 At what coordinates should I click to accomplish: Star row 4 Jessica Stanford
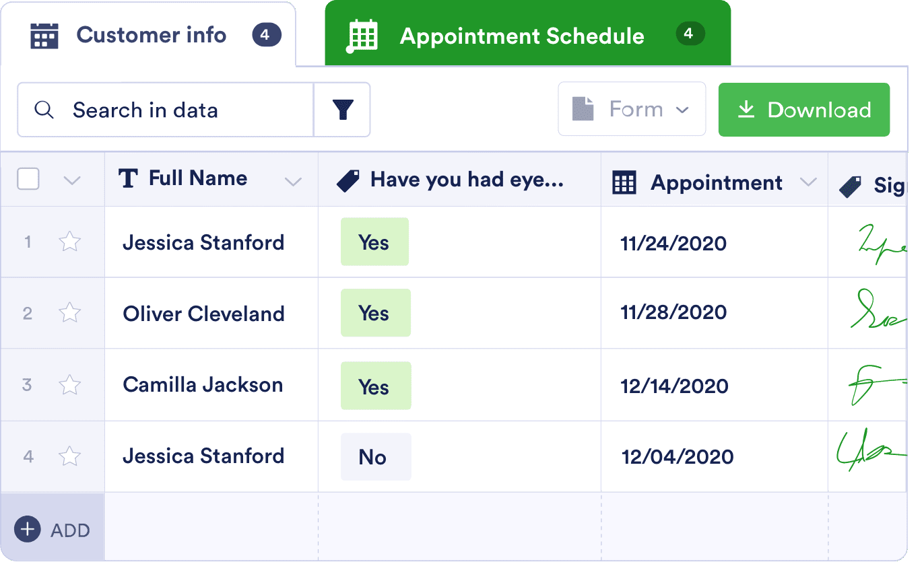pyautogui.click(x=70, y=456)
